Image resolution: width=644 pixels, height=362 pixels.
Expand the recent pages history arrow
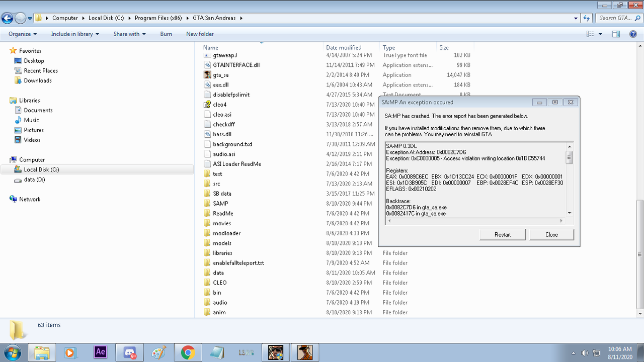[30, 18]
